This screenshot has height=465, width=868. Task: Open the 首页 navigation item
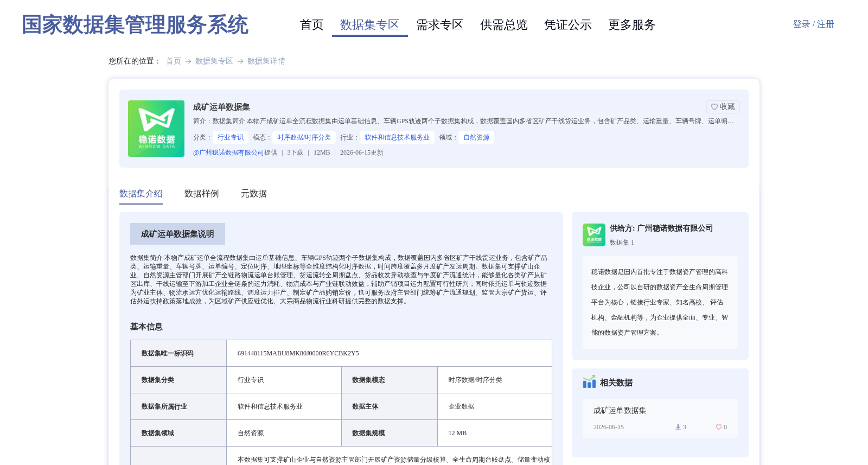coord(311,25)
